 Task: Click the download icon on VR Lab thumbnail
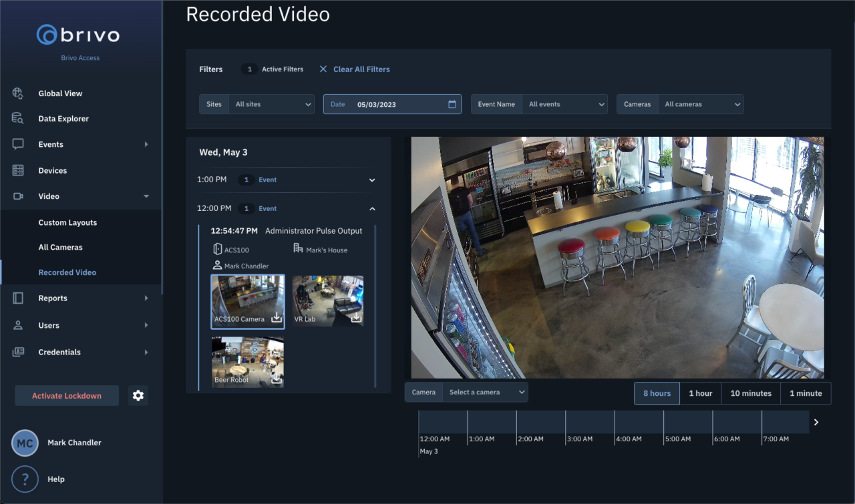point(356,318)
